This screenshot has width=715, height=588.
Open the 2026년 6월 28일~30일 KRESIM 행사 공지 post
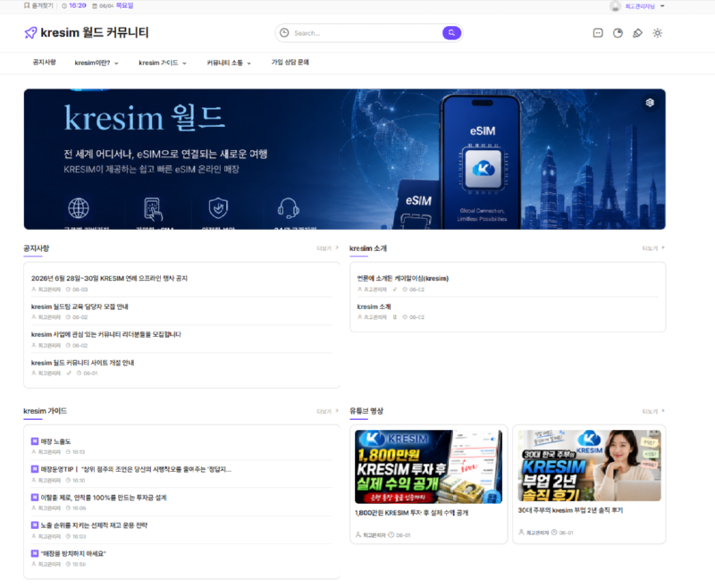coord(109,278)
